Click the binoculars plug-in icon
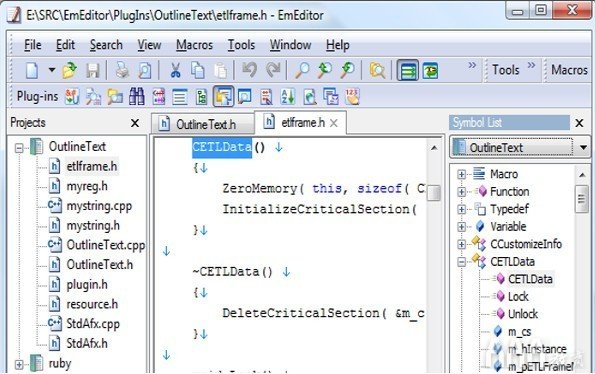 137,97
